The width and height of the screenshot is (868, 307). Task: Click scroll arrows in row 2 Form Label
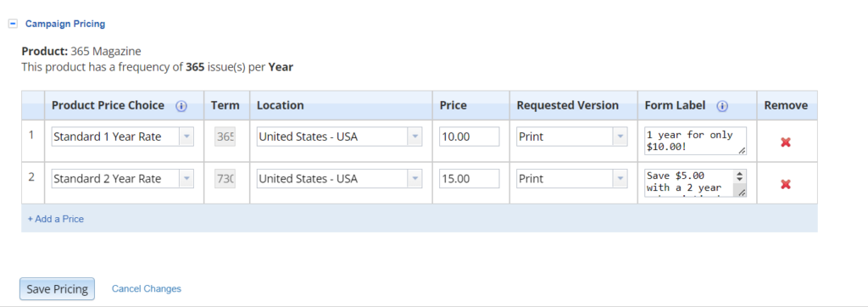pyautogui.click(x=739, y=176)
